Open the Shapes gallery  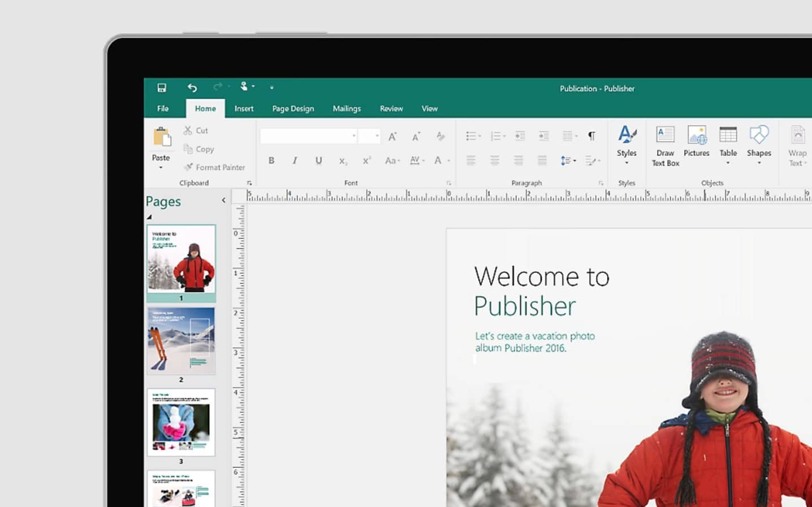click(759, 145)
